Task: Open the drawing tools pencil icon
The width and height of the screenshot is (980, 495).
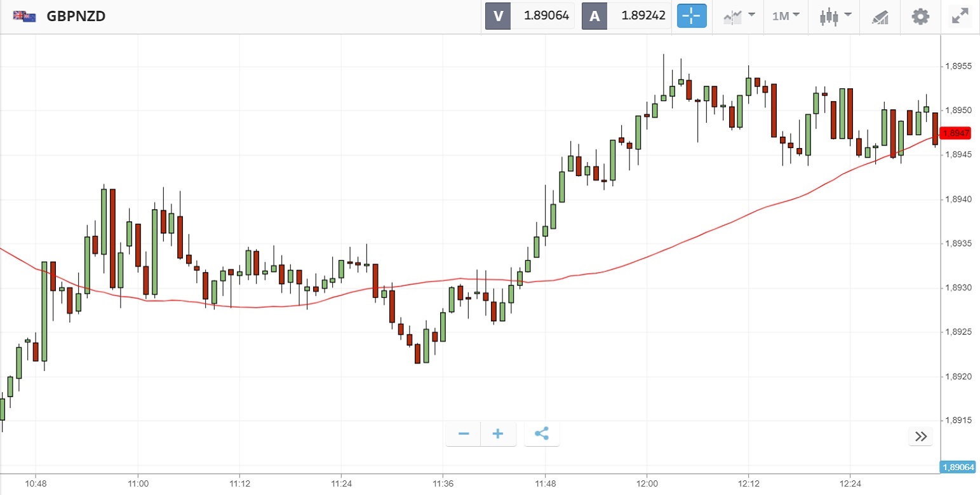Action: coord(880,17)
